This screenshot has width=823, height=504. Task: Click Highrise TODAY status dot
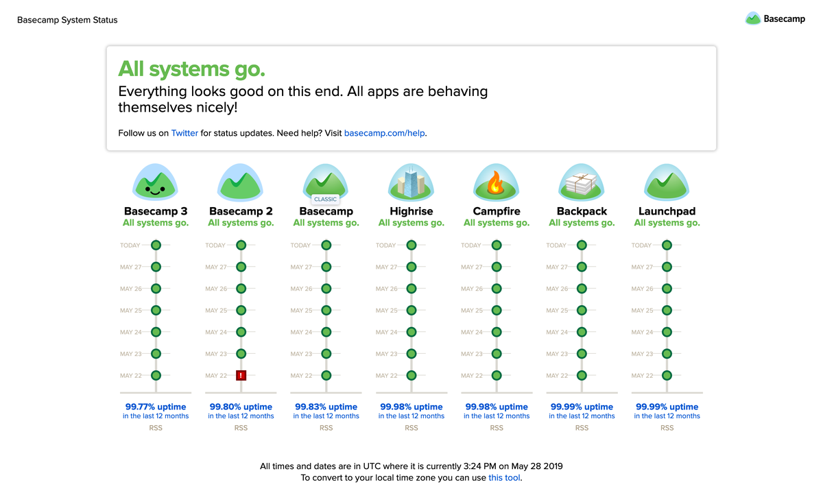[x=411, y=245]
